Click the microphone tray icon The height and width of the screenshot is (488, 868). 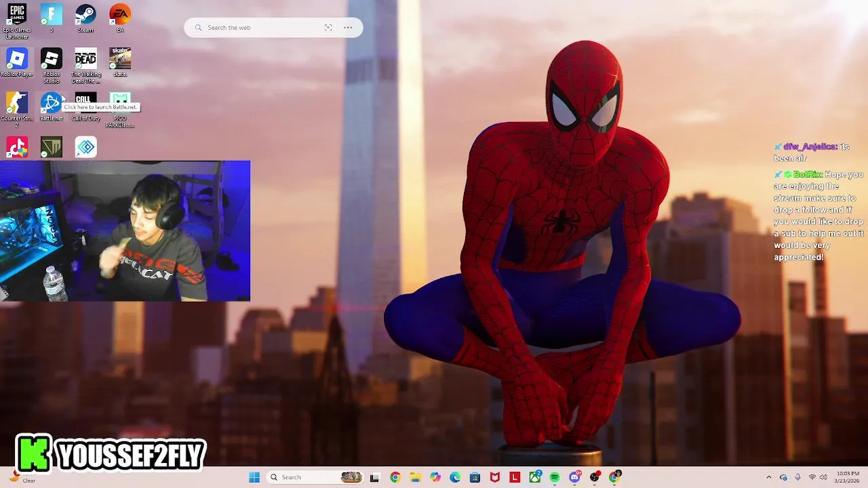[x=797, y=477]
